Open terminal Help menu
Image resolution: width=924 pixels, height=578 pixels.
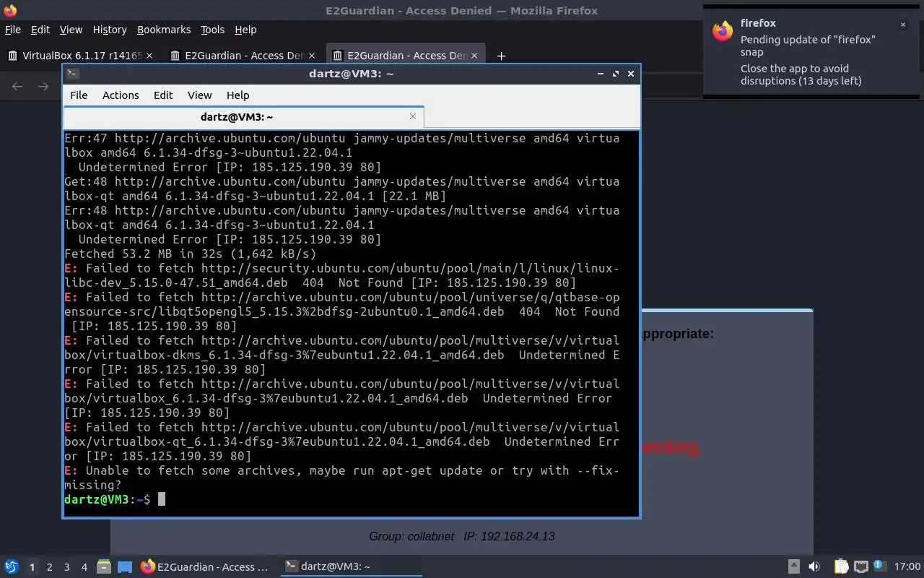point(237,95)
